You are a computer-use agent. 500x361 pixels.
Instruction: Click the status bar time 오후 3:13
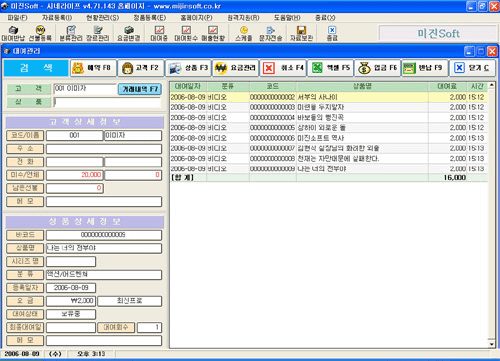91,354
